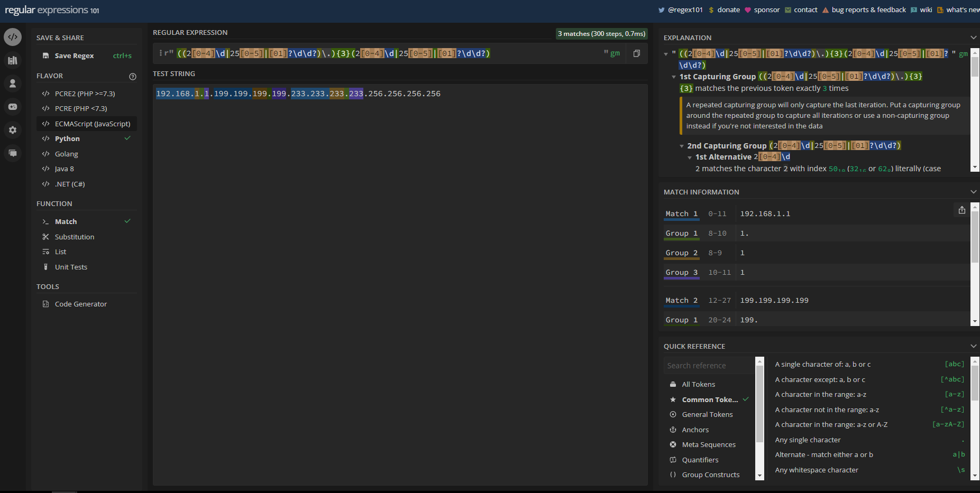Select the Match 2 row label
The image size is (980, 493).
[682, 301]
